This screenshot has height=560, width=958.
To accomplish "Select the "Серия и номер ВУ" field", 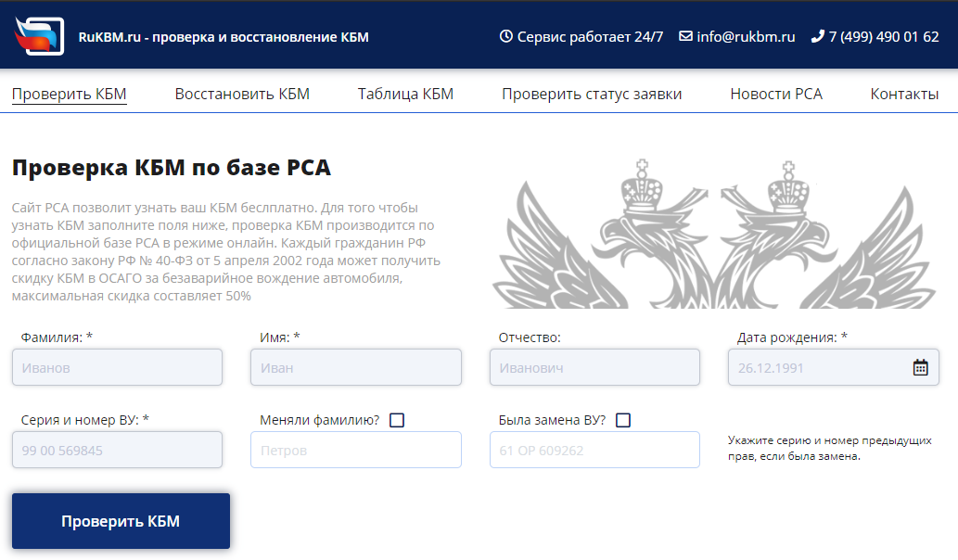I will tap(117, 450).
